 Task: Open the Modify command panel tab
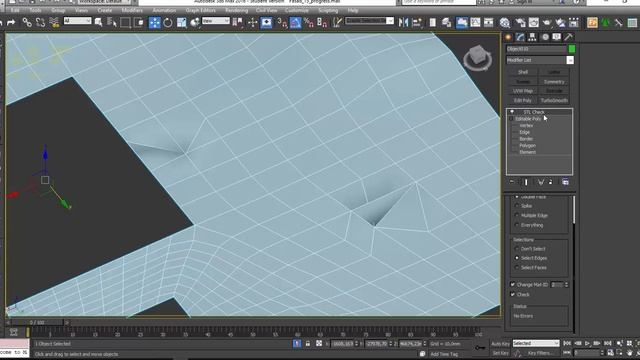click(x=520, y=37)
